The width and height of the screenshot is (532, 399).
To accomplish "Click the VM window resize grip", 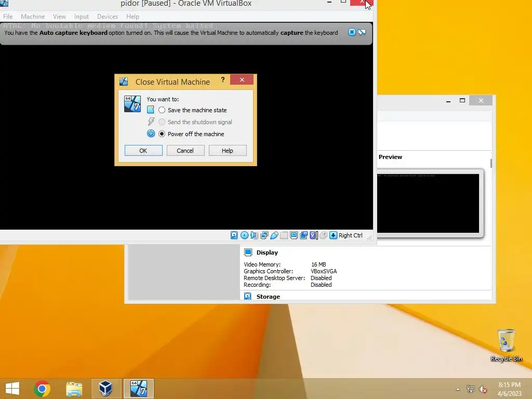I will tap(369, 237).
